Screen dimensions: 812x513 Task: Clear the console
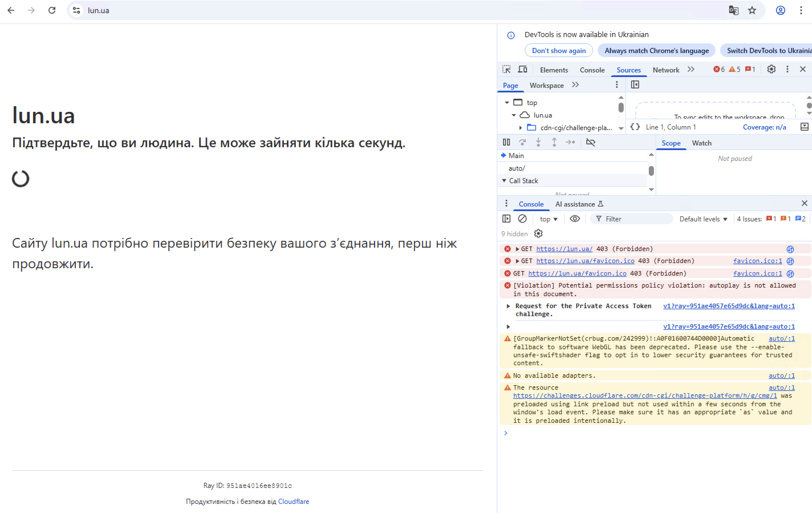(522, 219)
